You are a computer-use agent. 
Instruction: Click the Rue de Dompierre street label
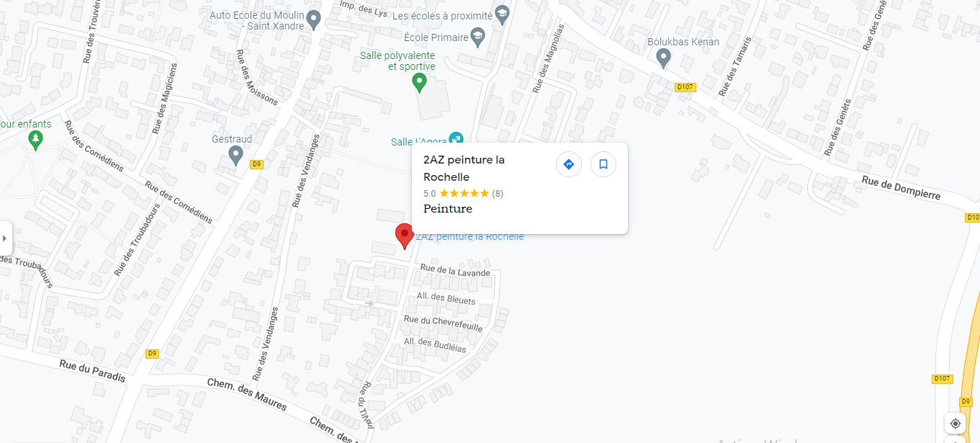[911, 188]
